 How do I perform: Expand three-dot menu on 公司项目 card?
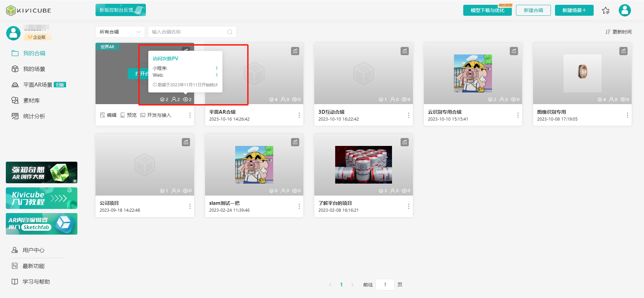click(190, 207)
